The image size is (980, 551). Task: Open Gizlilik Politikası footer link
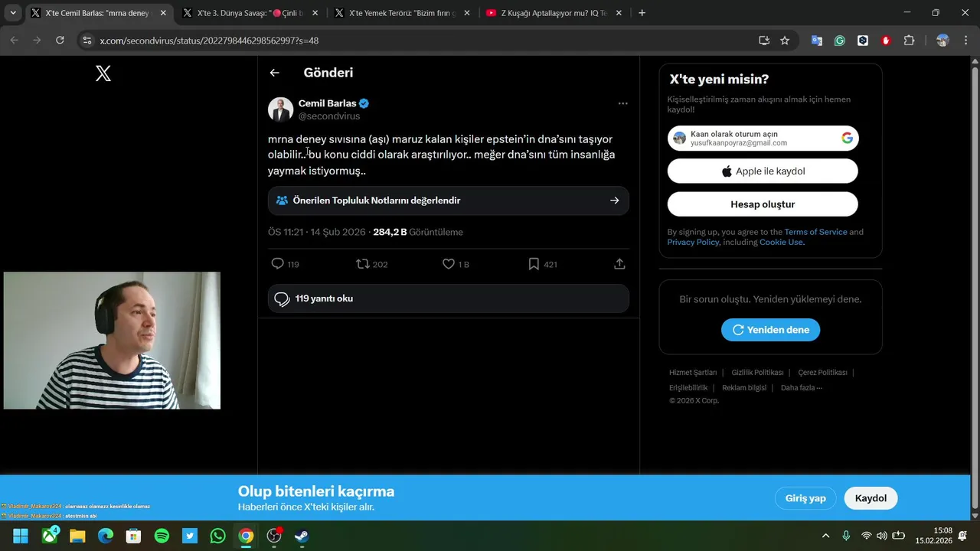(x=757, y=373)
